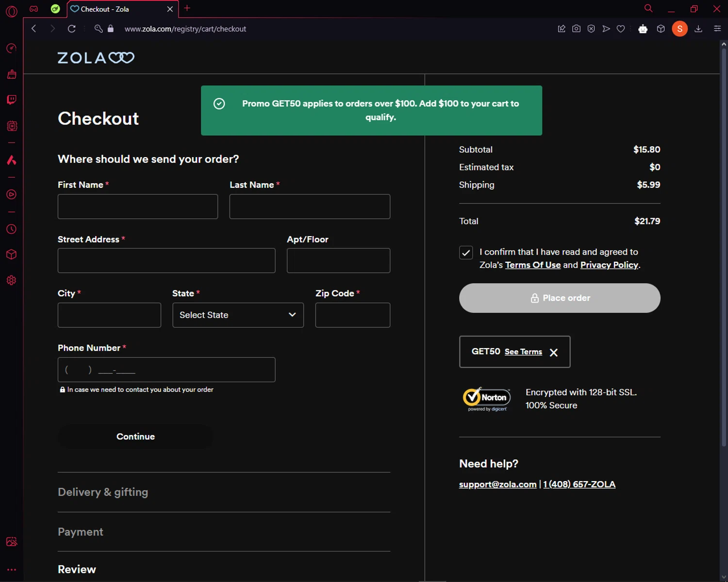Open the toolbar extensions cube icon

click(661, 29)
